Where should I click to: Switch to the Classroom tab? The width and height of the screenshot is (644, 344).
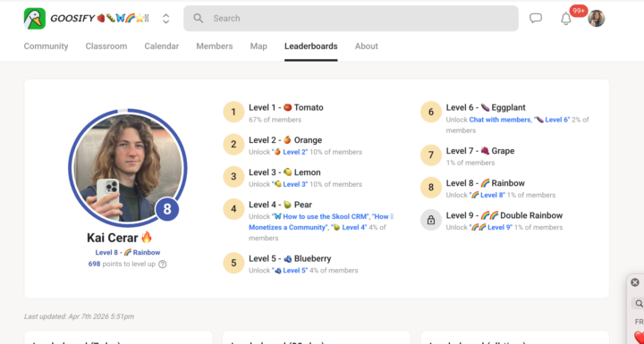(x=106, y=46)
